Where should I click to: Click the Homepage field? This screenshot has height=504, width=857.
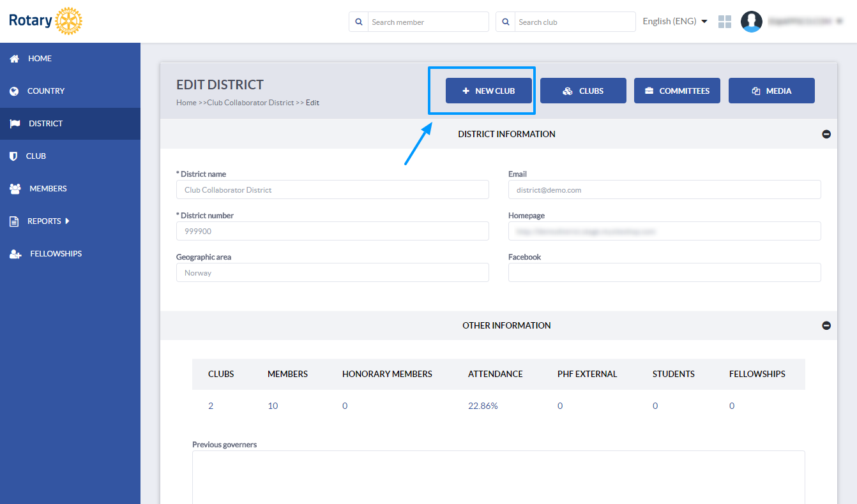(665, 231)
